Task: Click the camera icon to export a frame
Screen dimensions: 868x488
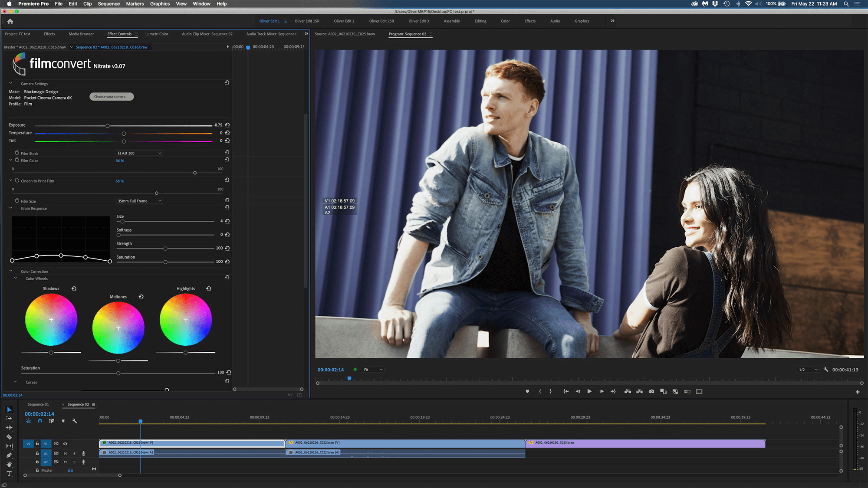Action: pyautogui.click(x=652, y=391)
